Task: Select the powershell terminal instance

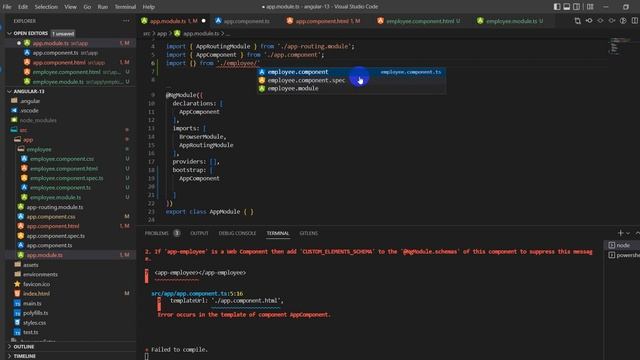Action: tap(622, 255)
